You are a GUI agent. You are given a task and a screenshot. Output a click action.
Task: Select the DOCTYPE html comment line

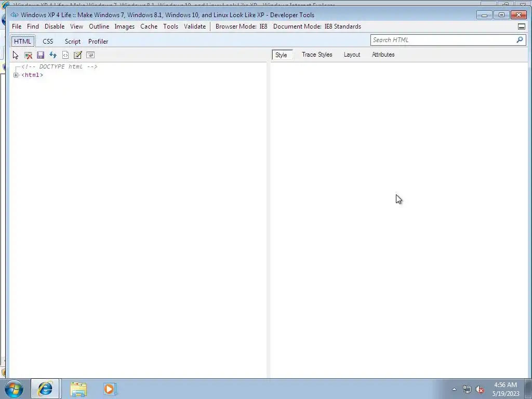pyautogui.click(x=59, y=66)
